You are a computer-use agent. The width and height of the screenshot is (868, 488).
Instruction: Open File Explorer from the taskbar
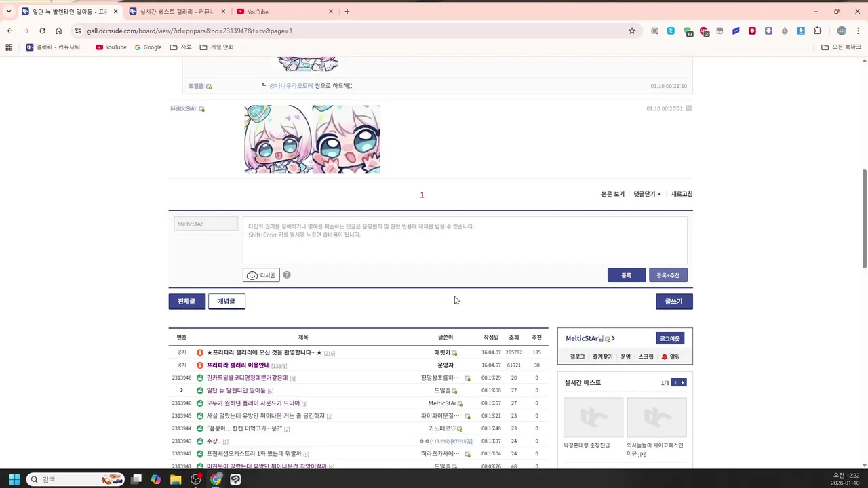coord(176,479)
